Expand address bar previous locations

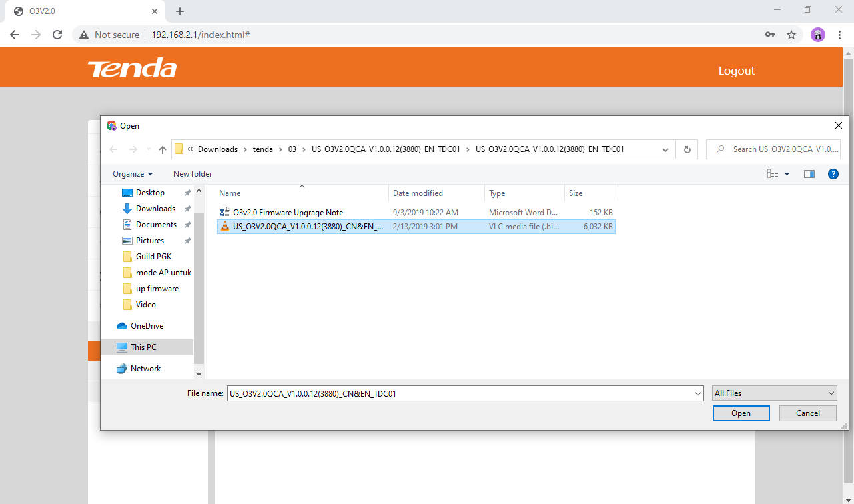[x=665, y=149]
